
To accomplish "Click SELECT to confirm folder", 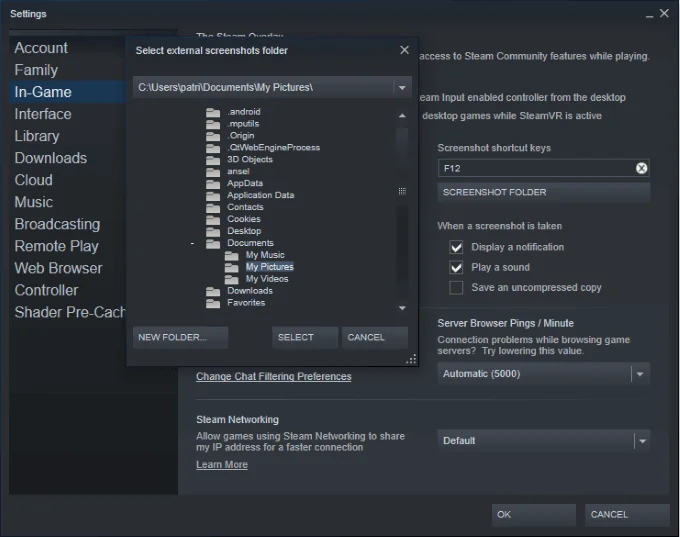I will pyautogui.click(x=305, y=338).
